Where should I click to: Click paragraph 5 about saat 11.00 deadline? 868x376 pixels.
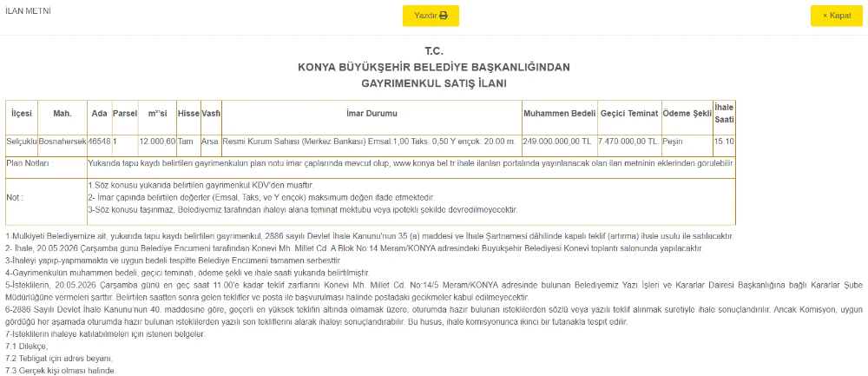click(x=434, y=291)
